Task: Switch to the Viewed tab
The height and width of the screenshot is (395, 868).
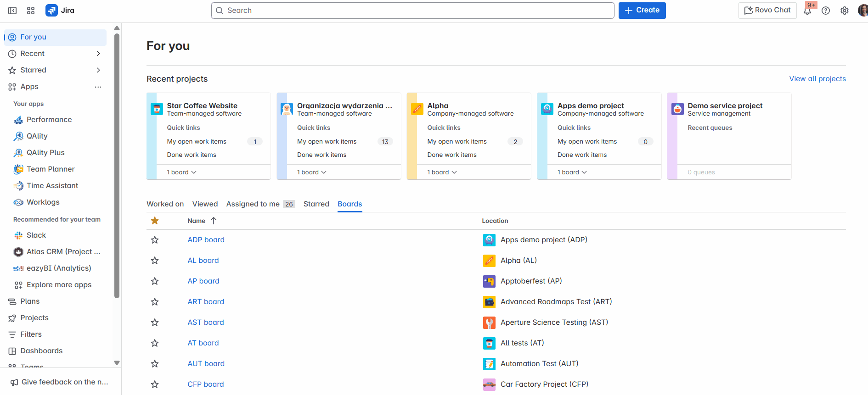Action: click(205, 204)
